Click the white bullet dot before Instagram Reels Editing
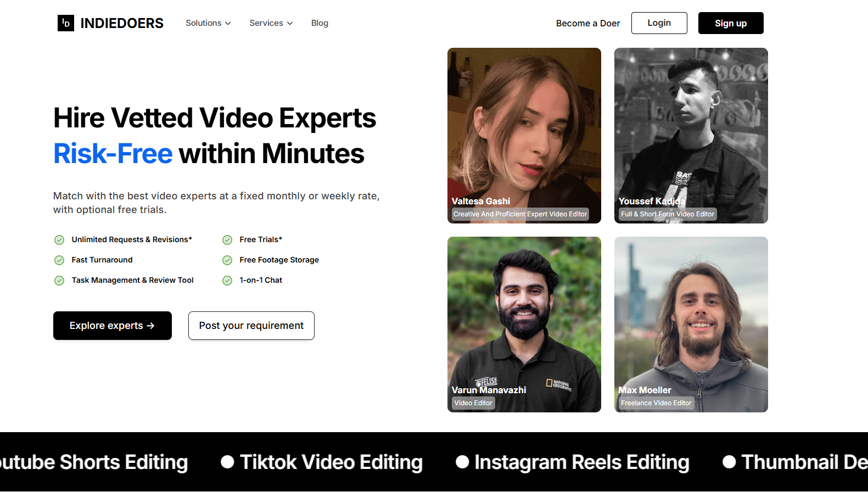The height and width of the screenshot is (492, 868). point(462,462)
